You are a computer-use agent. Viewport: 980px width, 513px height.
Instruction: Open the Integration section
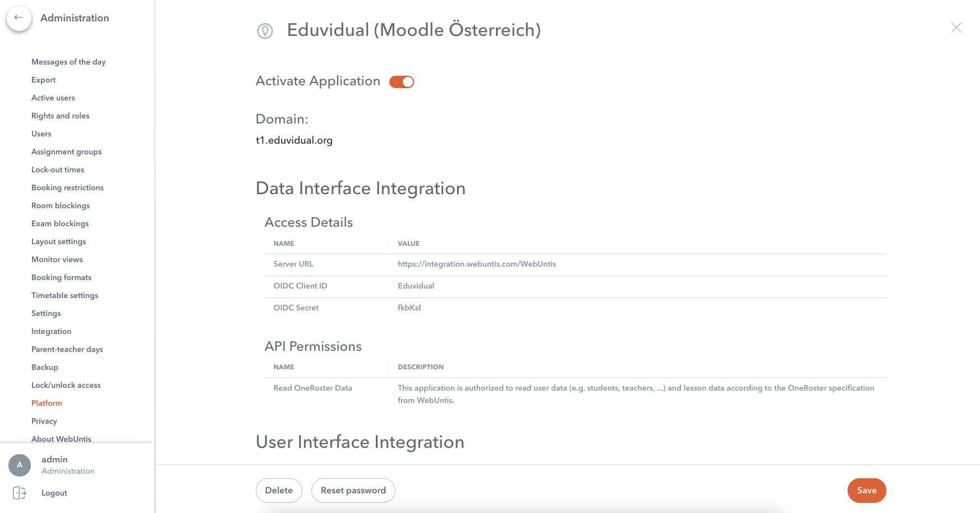click(x=52, y=331)
